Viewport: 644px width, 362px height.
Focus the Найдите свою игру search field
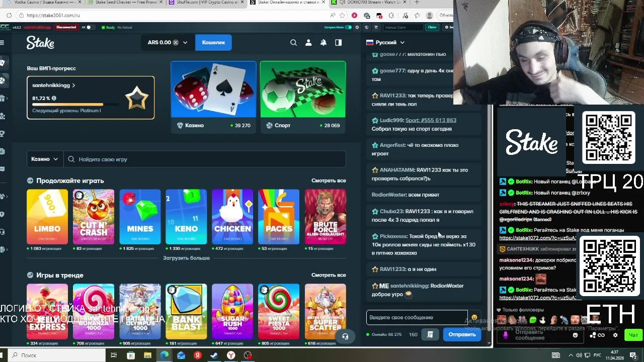tap(205, 159)
